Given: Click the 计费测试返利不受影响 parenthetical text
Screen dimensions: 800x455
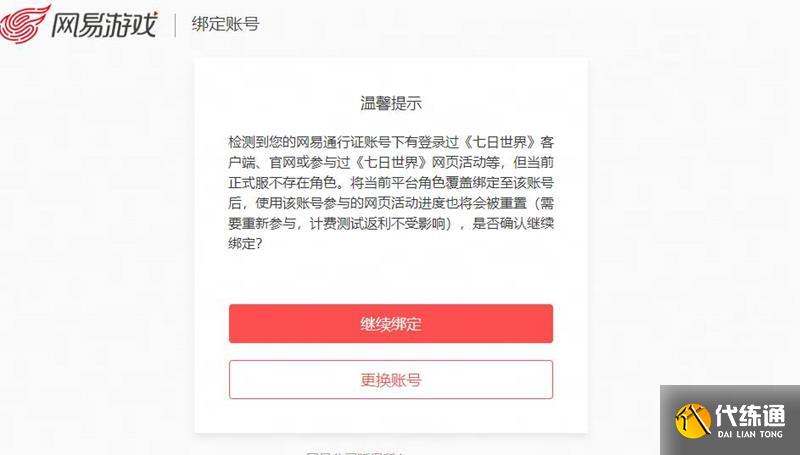Looking at the screenshot, I should 378,223.
